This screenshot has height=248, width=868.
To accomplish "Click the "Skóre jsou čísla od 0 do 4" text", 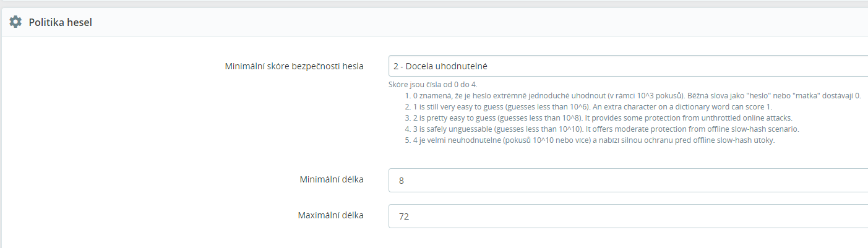I will 432,84.
